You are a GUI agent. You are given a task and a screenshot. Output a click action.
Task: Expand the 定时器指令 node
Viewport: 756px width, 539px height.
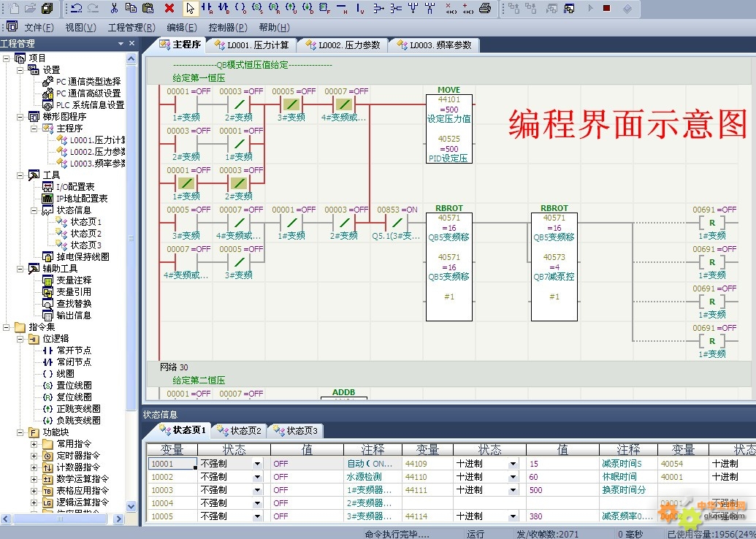coord(34,456)
